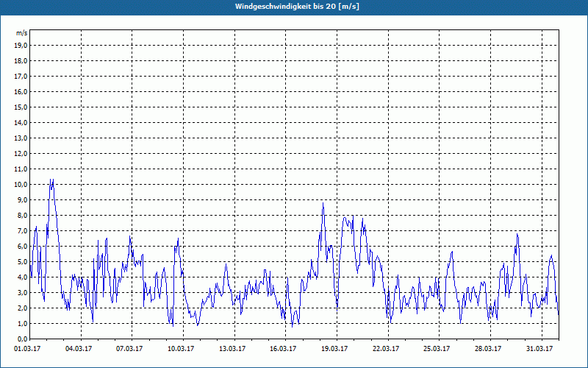Click the highest wind peak above 10 m/s
This screenshot has width=588, height=368.
[51, 180]
